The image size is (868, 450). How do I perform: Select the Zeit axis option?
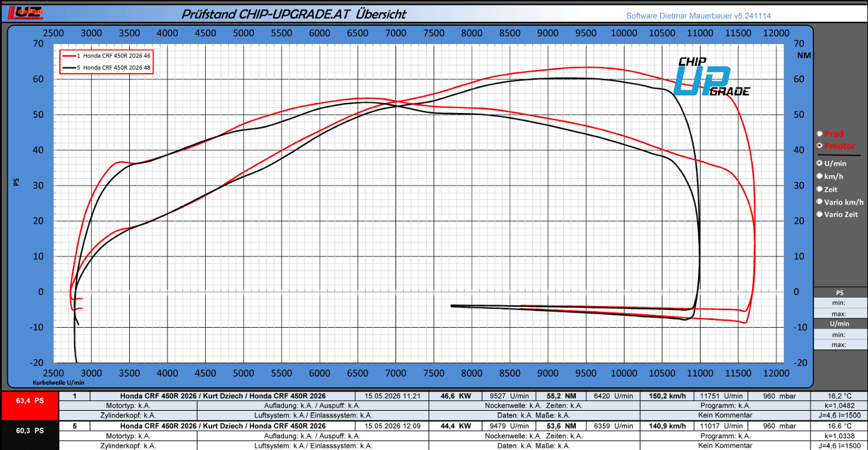click(820, 189)
